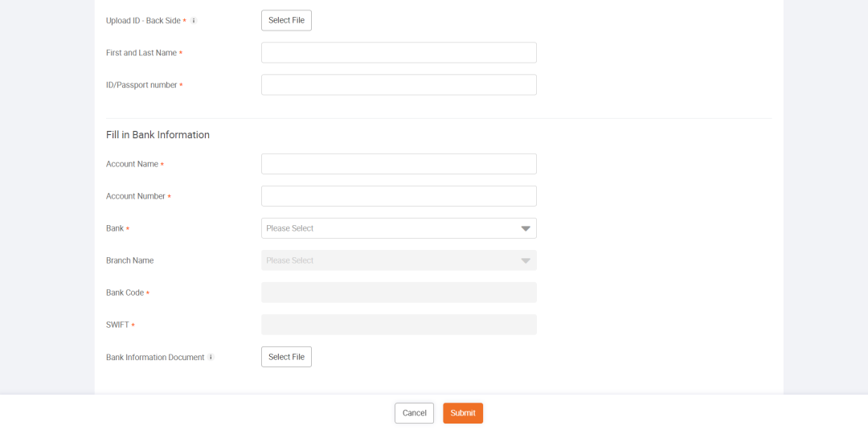Viewport: 868px width, 430px height.
Task: Click the ID/Passport number input
Action: pyautogui.click(x=399, y=85)
